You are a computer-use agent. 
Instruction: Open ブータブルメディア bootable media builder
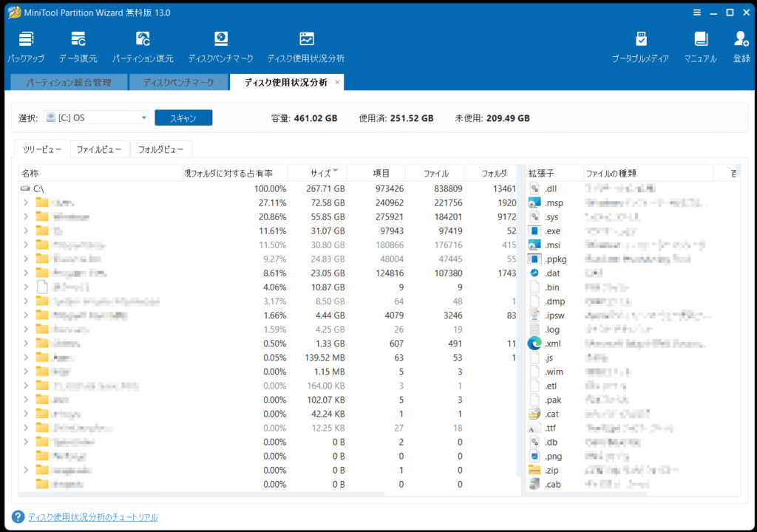(640, 46)
